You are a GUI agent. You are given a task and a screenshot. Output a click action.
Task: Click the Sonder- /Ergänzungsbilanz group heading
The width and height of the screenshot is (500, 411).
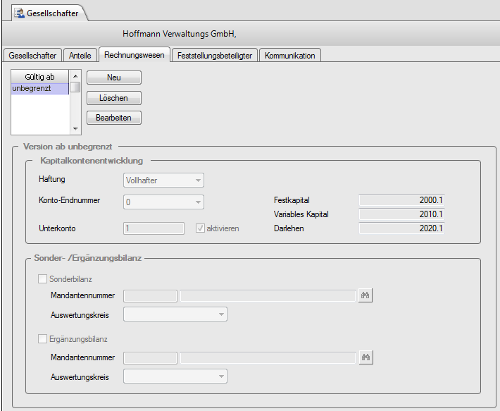click(88, 258)
